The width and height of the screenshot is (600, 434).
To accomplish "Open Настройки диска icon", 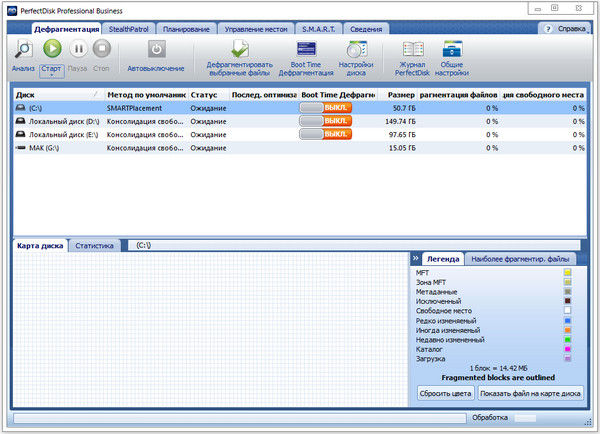I will click(356, 49).
